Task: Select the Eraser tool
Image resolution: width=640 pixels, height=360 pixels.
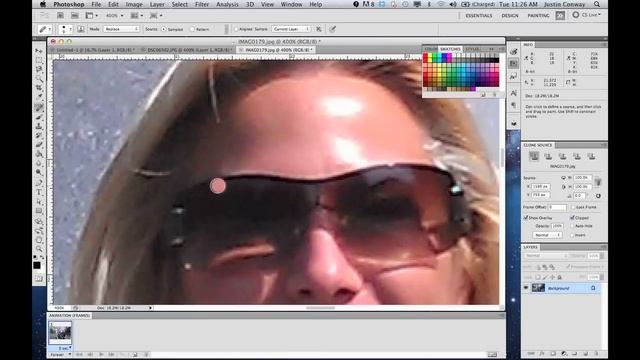Action: click(39, 144)
